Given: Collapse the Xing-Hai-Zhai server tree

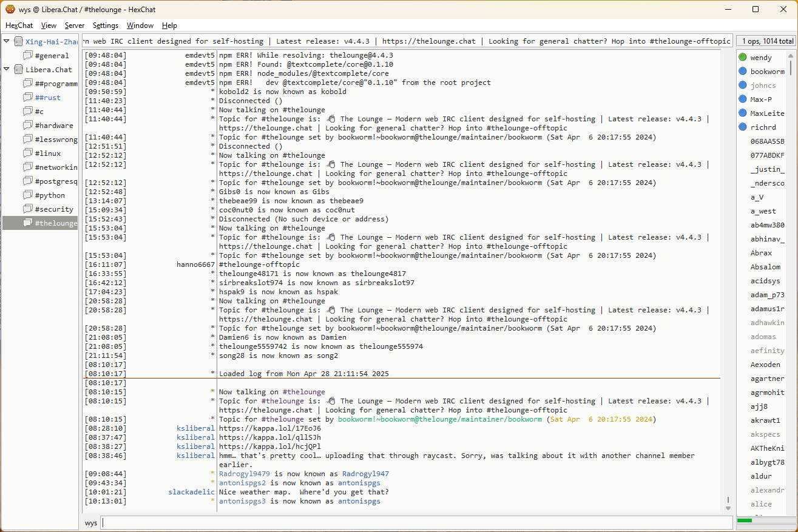Looking at the screenshot, I should tap(7, 42).
